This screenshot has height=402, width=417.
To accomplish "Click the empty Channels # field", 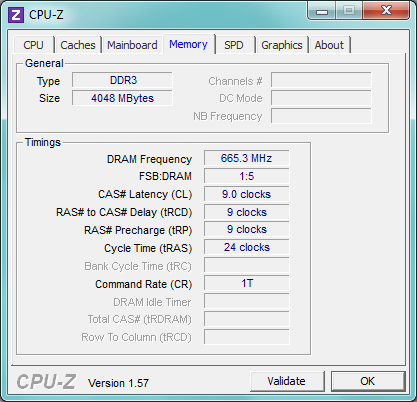I will tap(321, 80).
